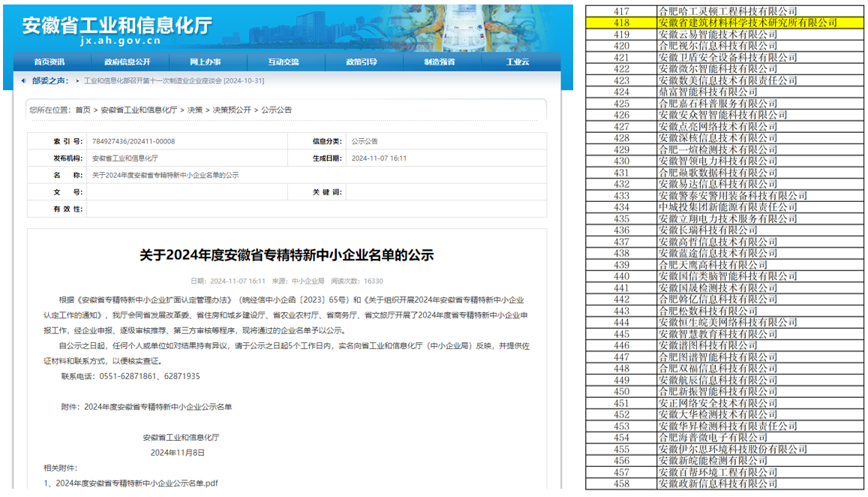Click row 430 安徽智领电力科技有限公司

[717, 161]
